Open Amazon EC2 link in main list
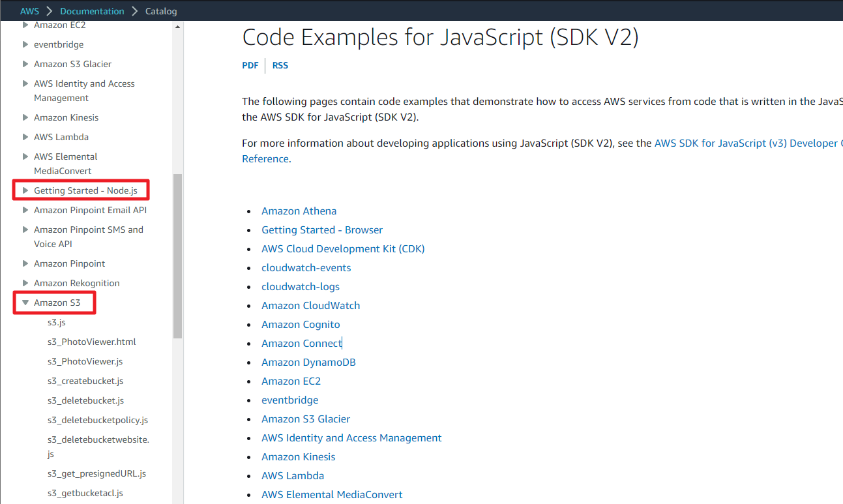 pyautogui.click(x=291, y=381)
